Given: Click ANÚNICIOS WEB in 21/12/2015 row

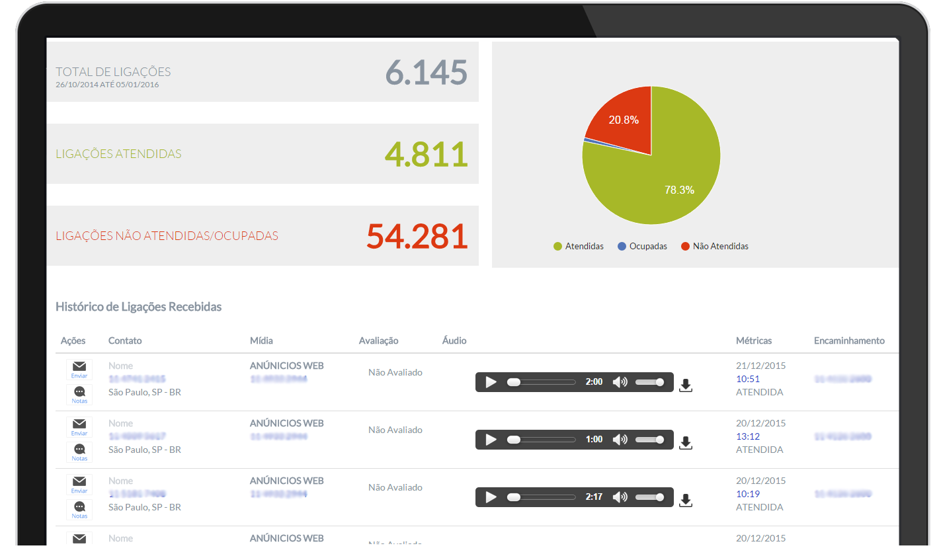Looking at the screenshot, I should click(x=287, y=366).
